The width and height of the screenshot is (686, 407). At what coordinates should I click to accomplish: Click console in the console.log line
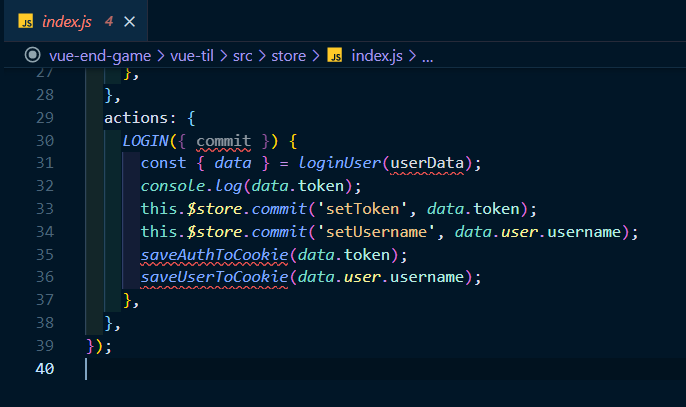(173, 186)
